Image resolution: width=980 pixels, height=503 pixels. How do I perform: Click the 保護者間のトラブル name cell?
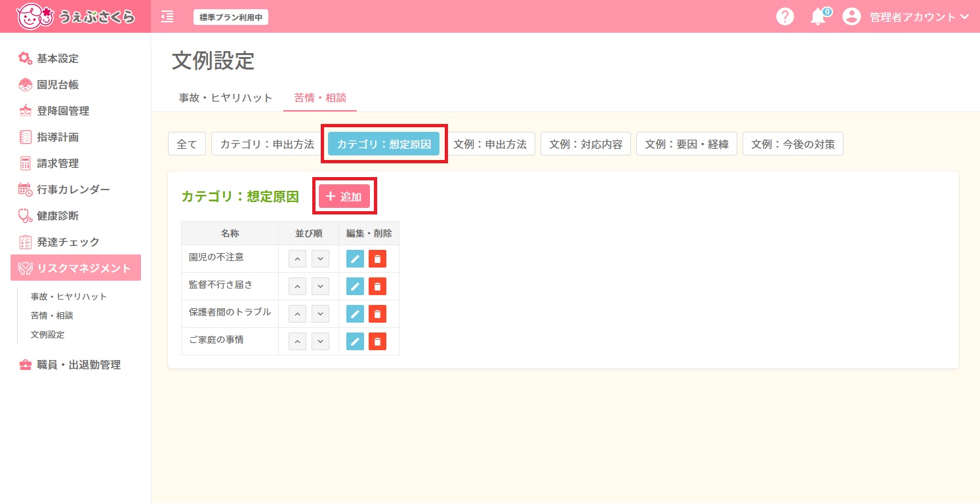click(x=230, y=314)
